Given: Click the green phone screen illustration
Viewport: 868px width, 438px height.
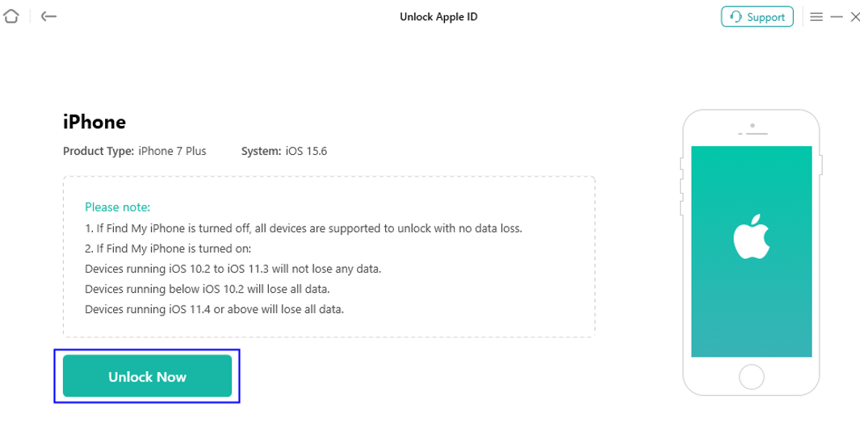Looking at the screenshot, I should tap(751, 252).
